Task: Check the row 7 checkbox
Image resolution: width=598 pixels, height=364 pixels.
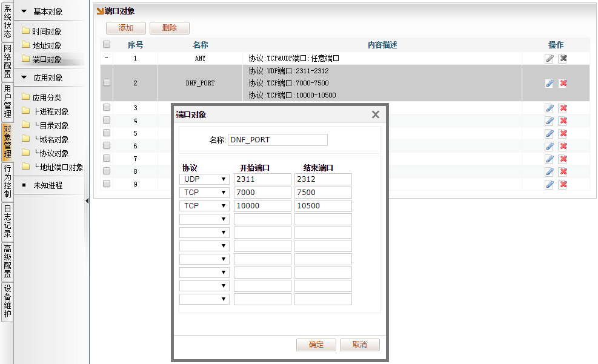Action: tap(107, 158)
